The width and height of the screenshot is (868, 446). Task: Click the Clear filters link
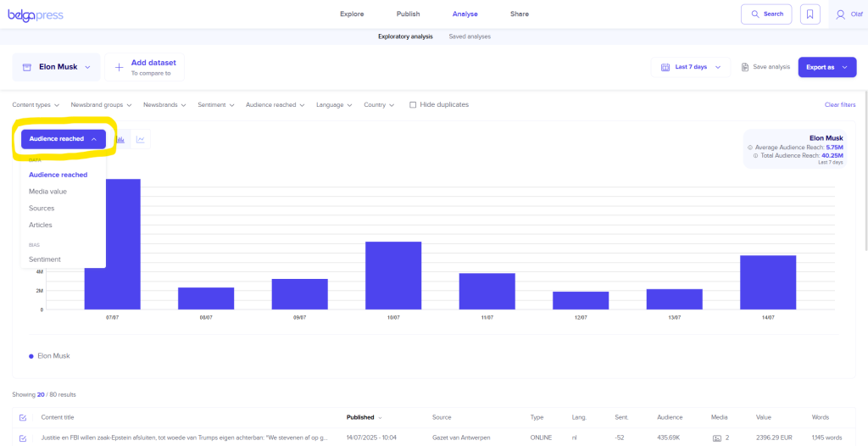coord(839,105)
